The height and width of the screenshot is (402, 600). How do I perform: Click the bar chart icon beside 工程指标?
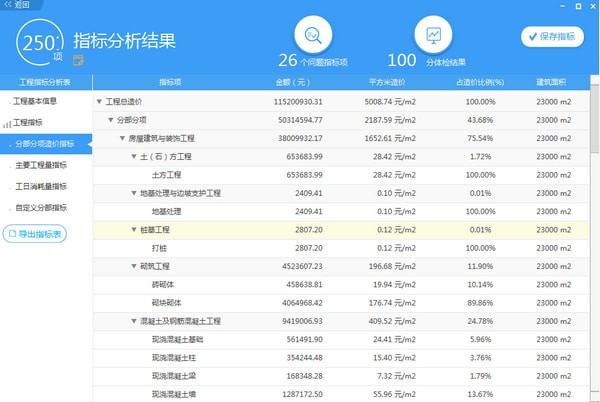8,123
